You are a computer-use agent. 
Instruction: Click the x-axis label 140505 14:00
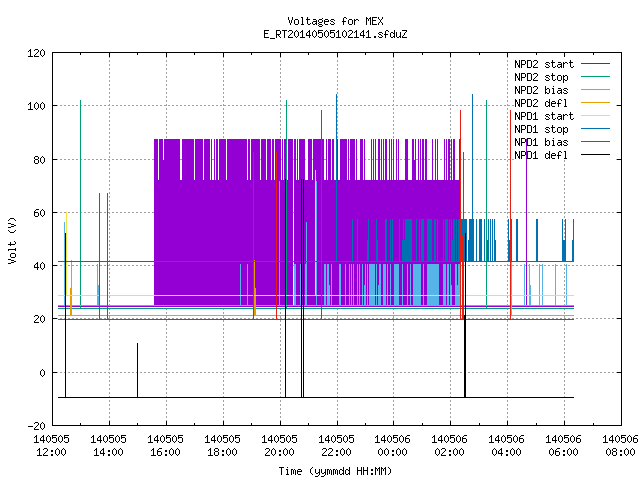(109, 446)
